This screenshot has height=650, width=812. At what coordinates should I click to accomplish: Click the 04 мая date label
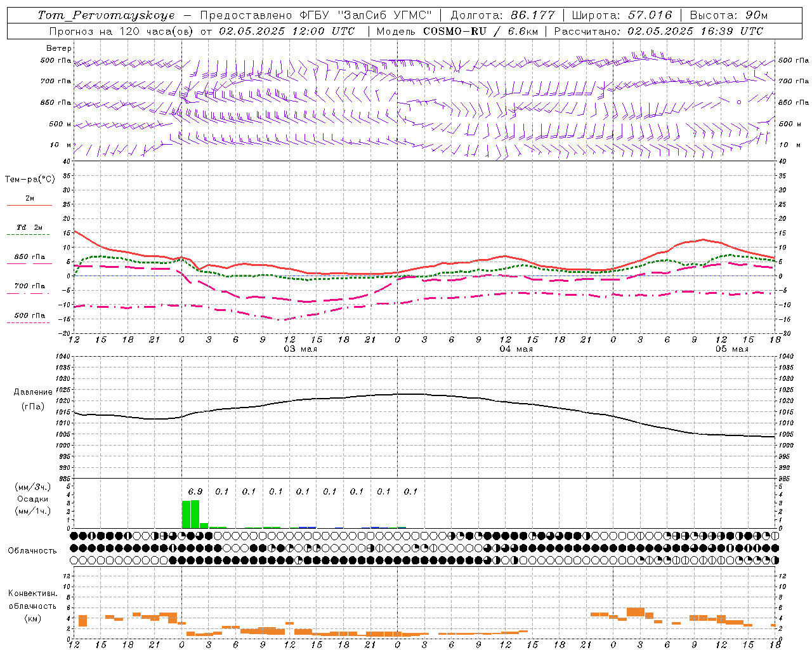[x=516, y=349]
